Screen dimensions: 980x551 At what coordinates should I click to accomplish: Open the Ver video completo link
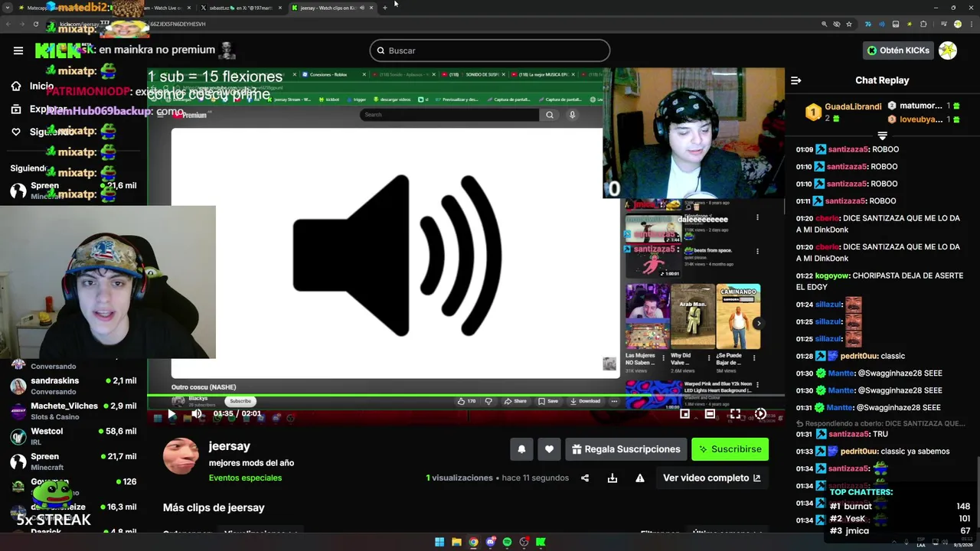pyautogui.click(x=712, y=478)
